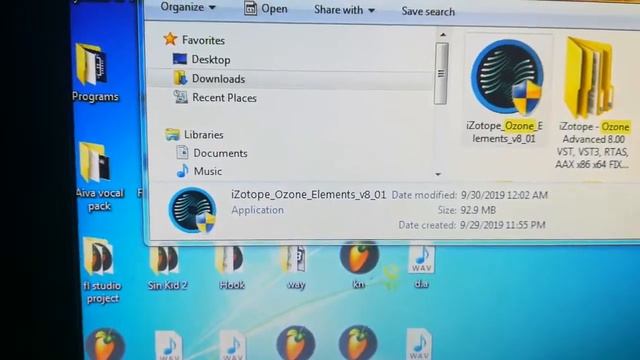The height and width of the screenshot is (360, 640).
Task: Click the date created value 9/29/2019 11:55 PM
Action: click(x=502, y=225)
